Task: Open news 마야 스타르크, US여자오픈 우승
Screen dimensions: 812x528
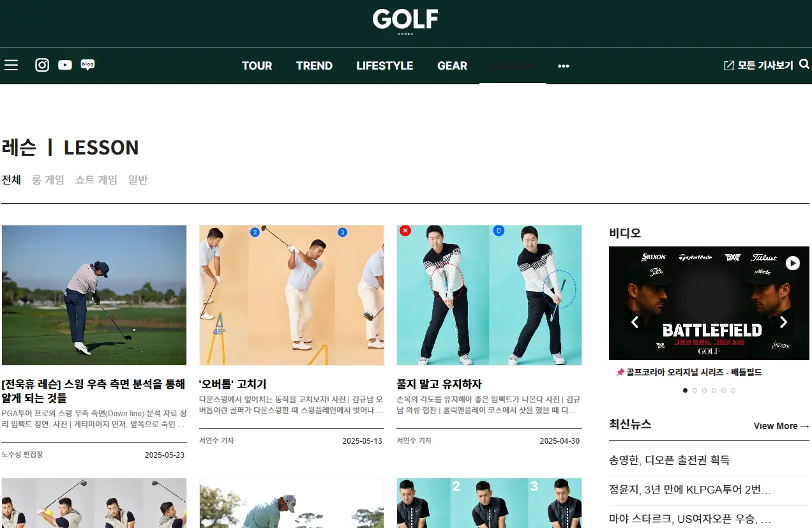Action: click(x=690, y=518)
